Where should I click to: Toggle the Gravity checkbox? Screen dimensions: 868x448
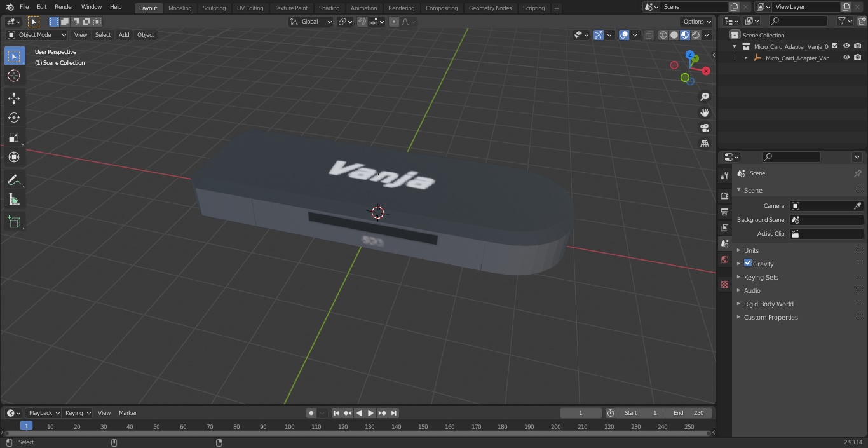click(748, 263)
